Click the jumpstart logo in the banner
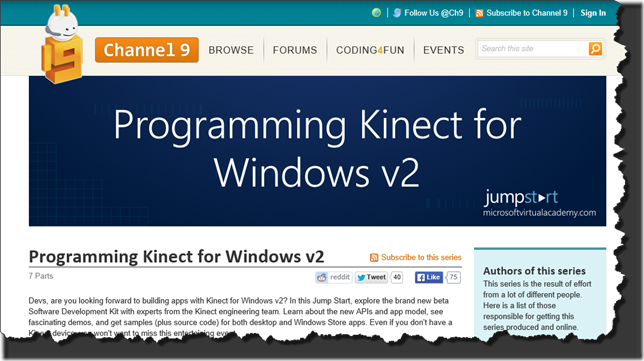Image resolution: width=644 pixels, height=361 pixels. pyautogui.click(x=521, y=198)
